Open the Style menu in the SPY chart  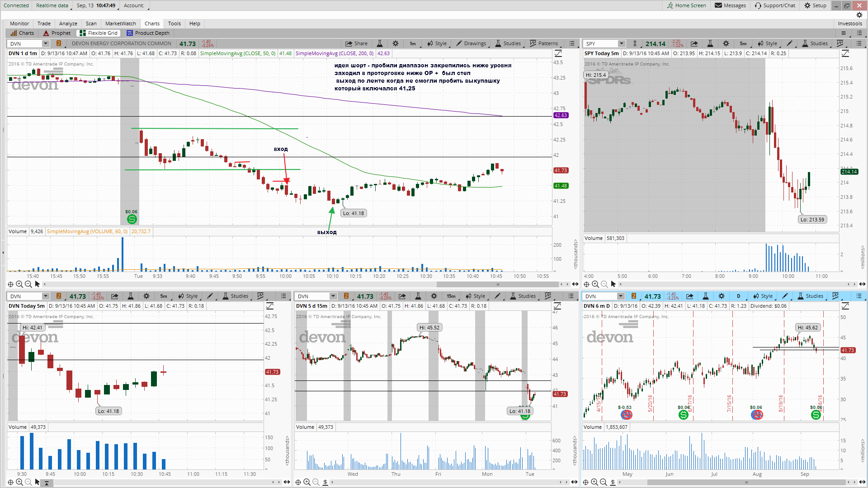click(768, 43)
